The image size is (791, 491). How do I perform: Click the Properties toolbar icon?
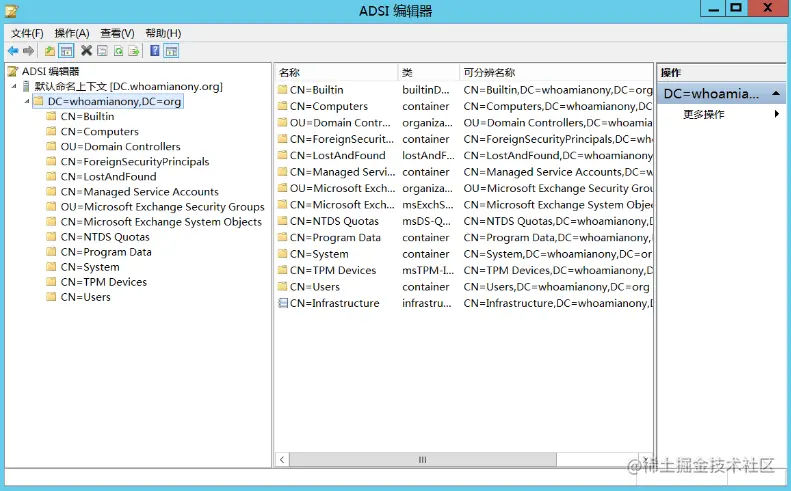click(102, 50)
